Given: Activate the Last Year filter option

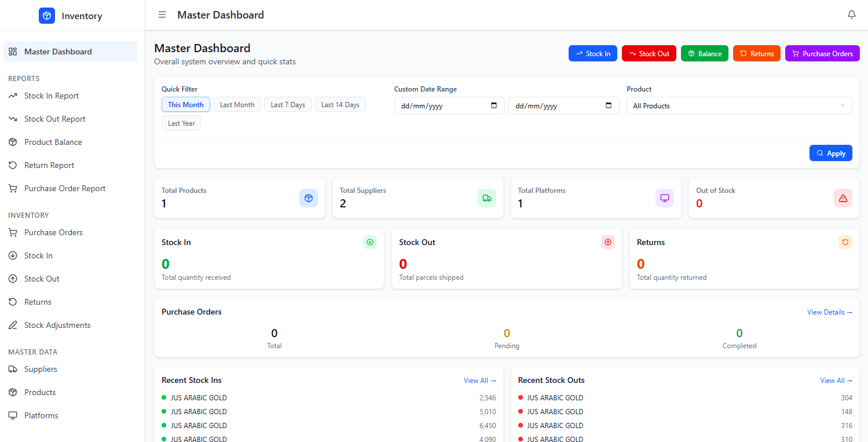Looking at the screenshot, I should click(181, 123).
